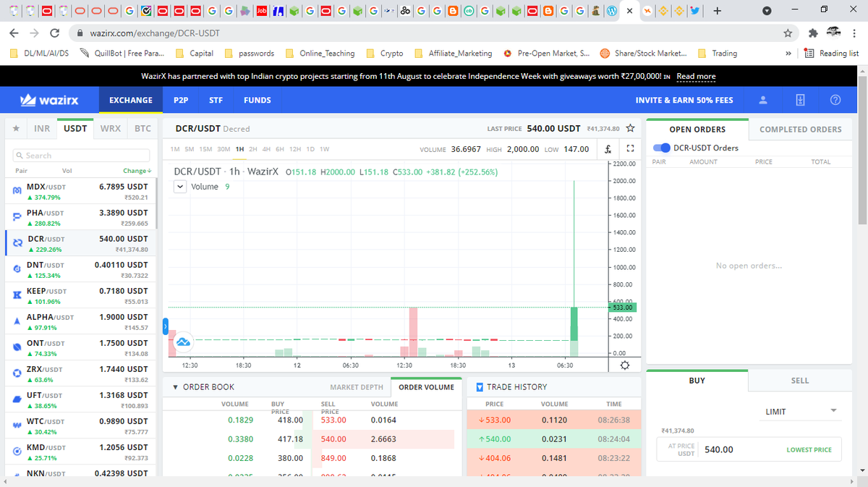Click the PHA coin icon
This screenshot has height=487, width=868.
(17, 218)
